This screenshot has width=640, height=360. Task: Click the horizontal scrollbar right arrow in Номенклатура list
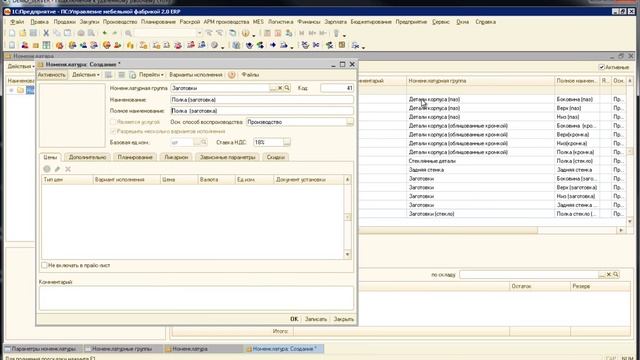click(621, 230)
